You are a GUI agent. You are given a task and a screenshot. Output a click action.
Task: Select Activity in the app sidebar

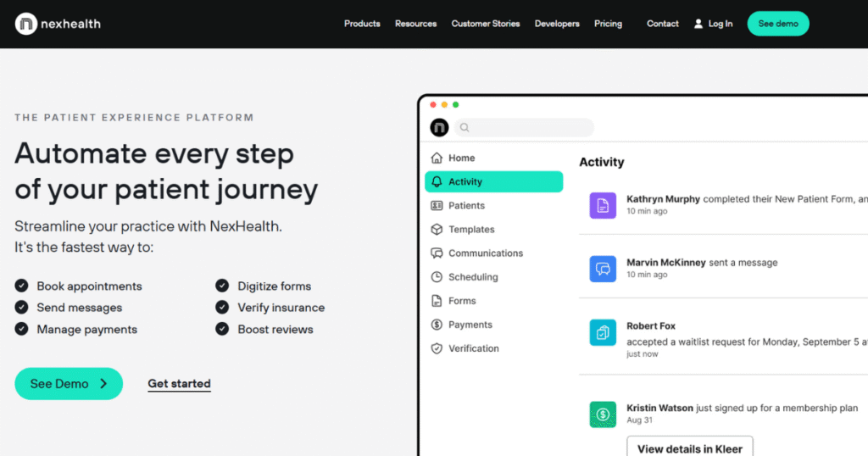(x=493, y=181)
